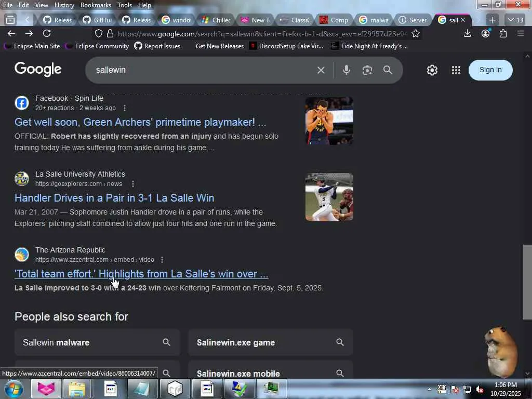This screenshot has height=399, width=532.
Task: Click the Google search input field
Action: (x=204, y=70)
